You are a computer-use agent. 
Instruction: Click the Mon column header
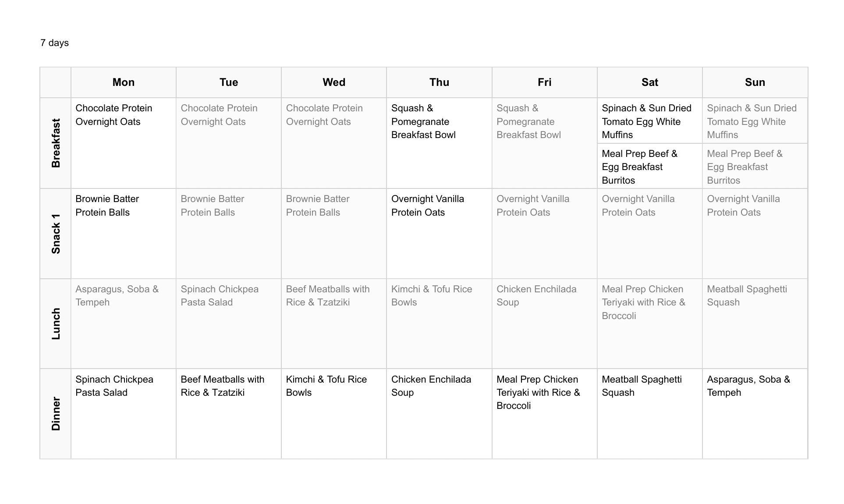123,82
